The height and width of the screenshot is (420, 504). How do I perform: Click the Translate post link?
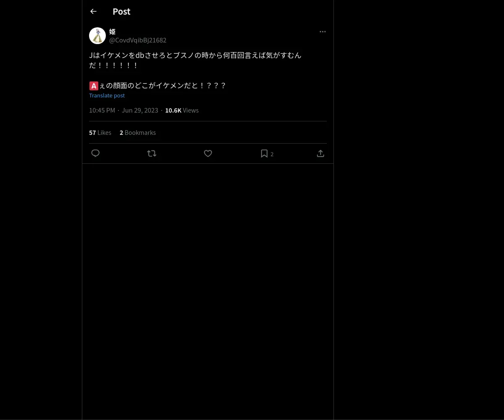click(x=107, y=95)
